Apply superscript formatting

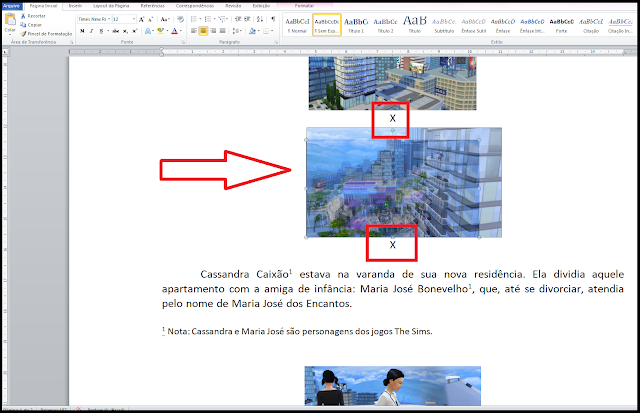[134, 31]
